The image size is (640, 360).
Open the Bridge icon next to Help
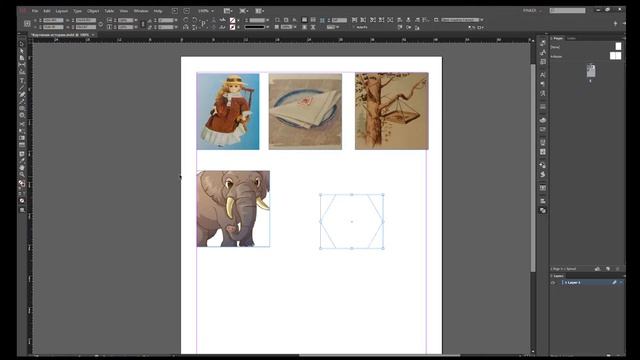[x=175, y=11]
